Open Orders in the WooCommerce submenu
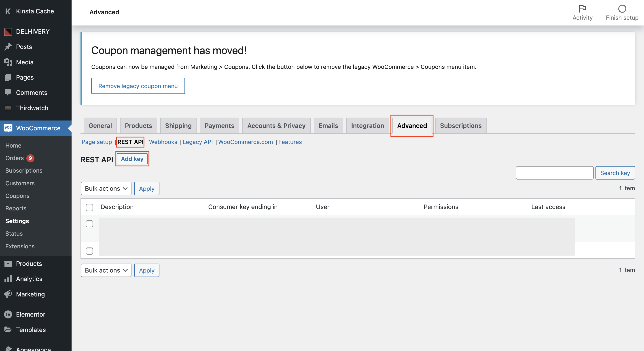 point(15,158)
